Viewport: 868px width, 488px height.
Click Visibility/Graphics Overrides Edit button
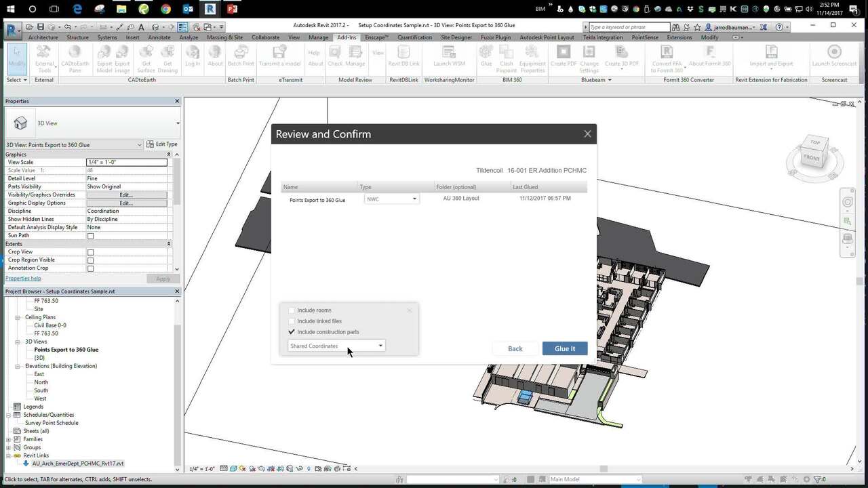[126, 195]
